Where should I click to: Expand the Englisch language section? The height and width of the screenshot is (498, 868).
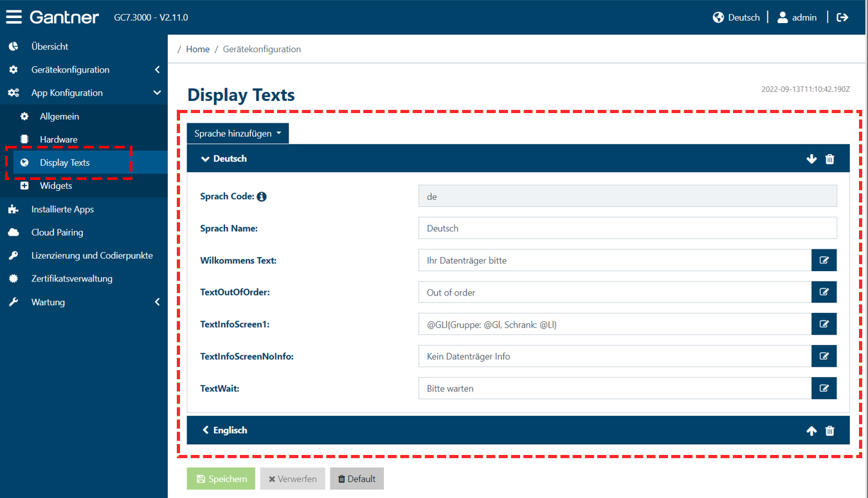[x=206, y=431]
